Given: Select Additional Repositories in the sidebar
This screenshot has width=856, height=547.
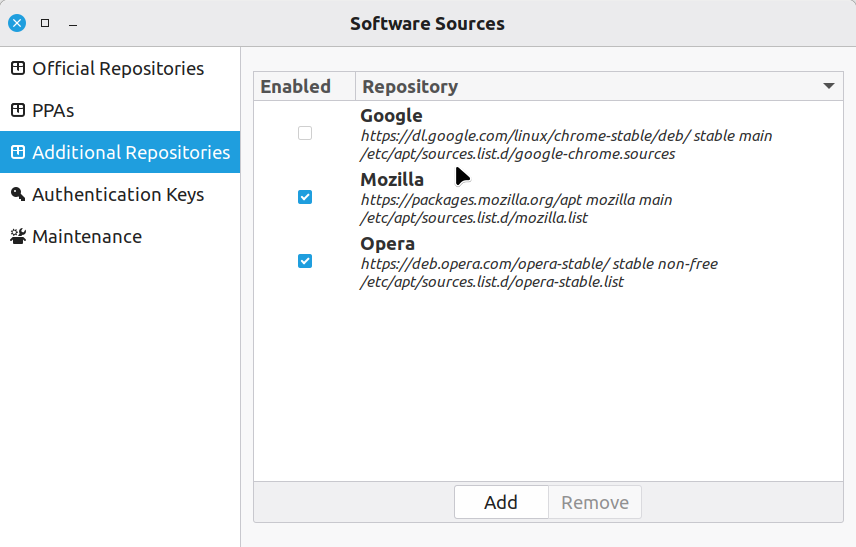Looking at the screenshot, I should tap(120, 152).
